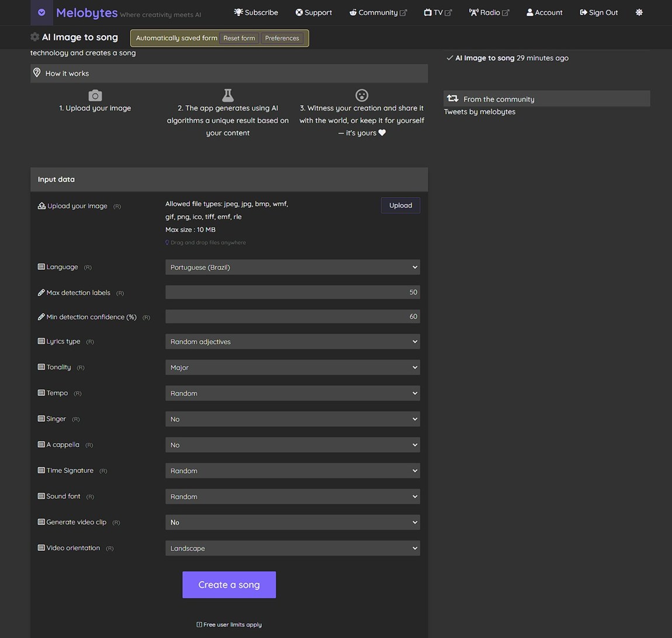Click the camera icon above Upload your image
Image resolution: width=672 pixels, height=638 pixels.
pos(95,95)
